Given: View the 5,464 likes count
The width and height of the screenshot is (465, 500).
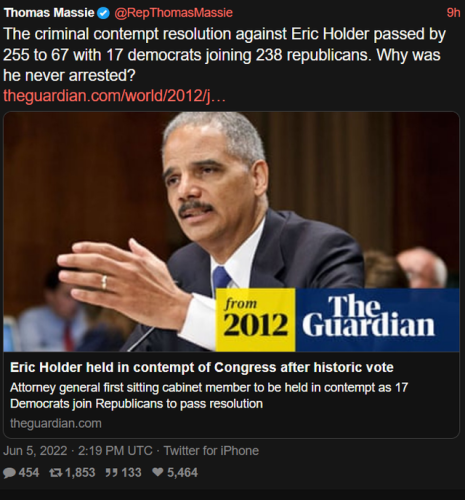Looking at the screenshot, I should 182,473.
